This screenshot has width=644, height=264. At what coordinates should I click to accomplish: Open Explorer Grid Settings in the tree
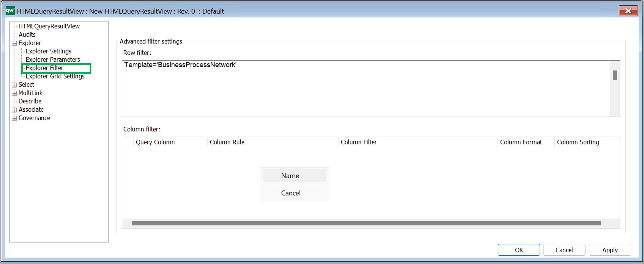[55, 76]
